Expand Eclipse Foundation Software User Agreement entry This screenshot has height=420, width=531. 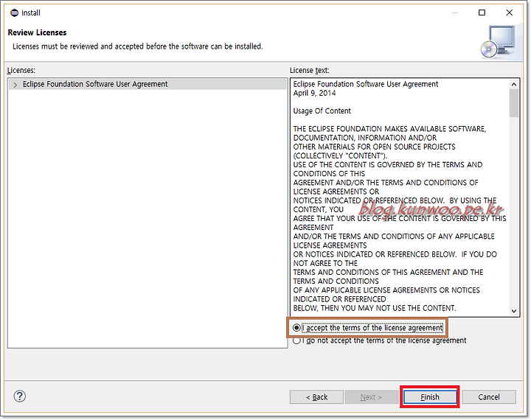coord(15,85)
